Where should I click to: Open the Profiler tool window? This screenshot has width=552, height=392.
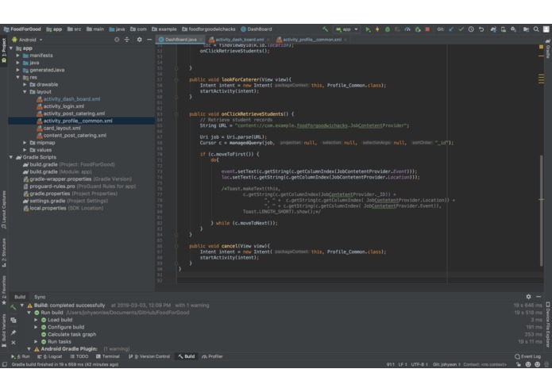212,356
